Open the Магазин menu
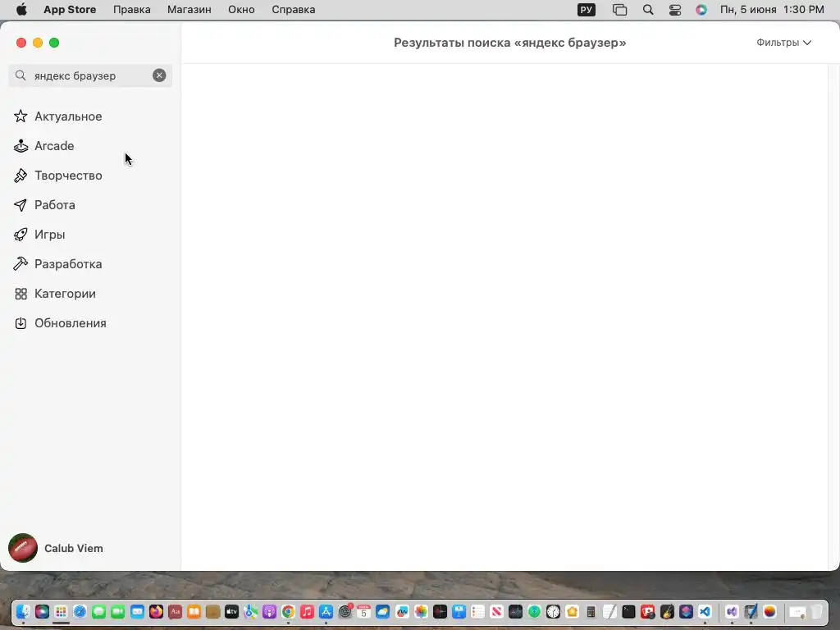The height and width of the screenshot is (630, 840). click(189, 10)
